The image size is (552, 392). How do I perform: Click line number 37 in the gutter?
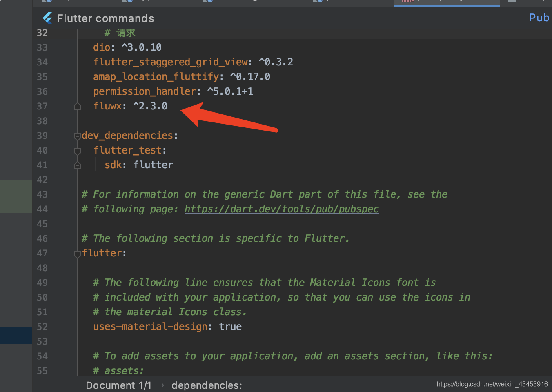point(42,106)
